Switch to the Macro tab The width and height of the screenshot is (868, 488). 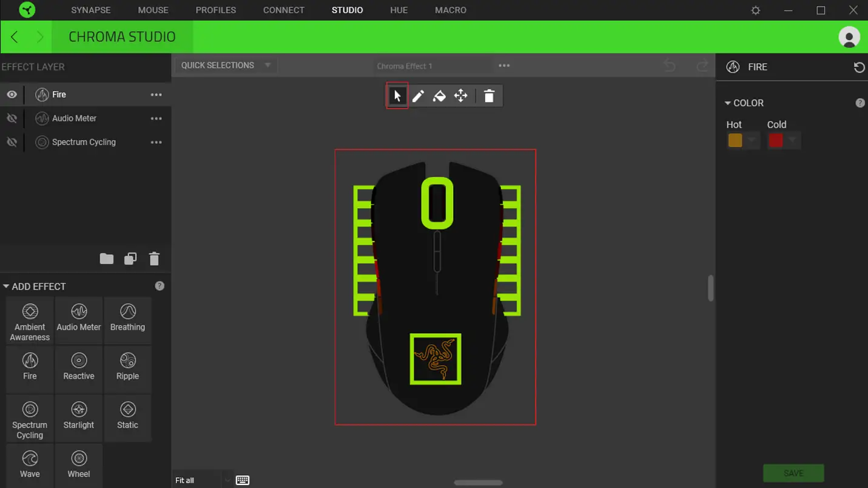[x=450, y=10]
